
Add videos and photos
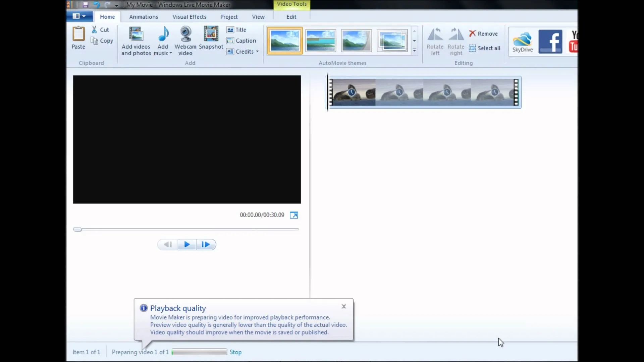(136, 41)
